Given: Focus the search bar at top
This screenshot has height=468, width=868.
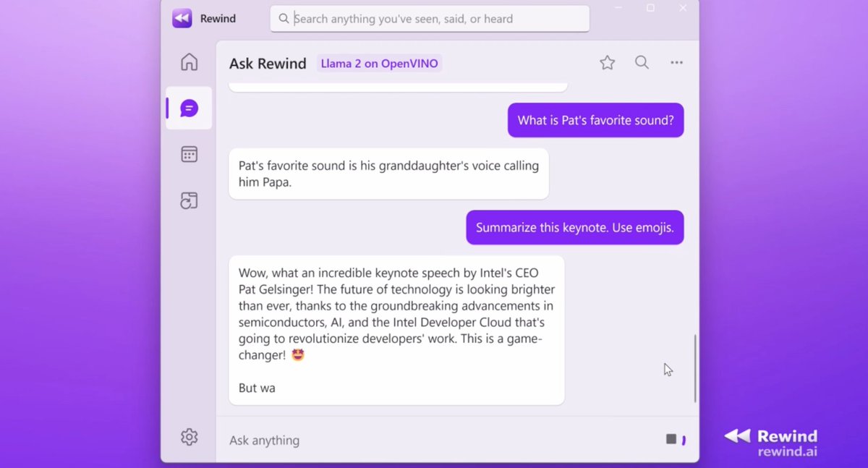Looking at the screenshot, I should point(430,19).
